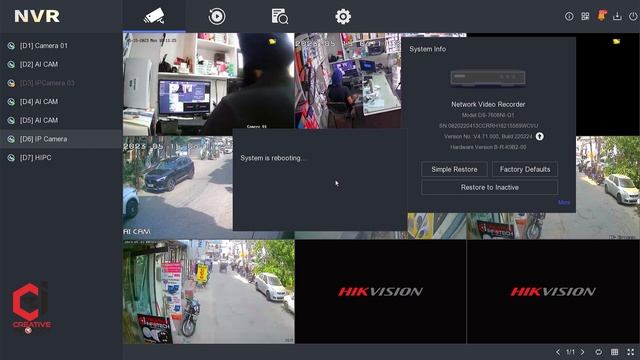
Task: Click the download/export icon
Action: pos(617,16)
